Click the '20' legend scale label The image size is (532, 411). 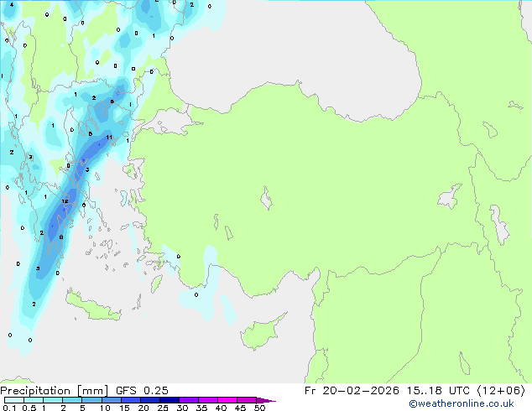pos(143,408)
